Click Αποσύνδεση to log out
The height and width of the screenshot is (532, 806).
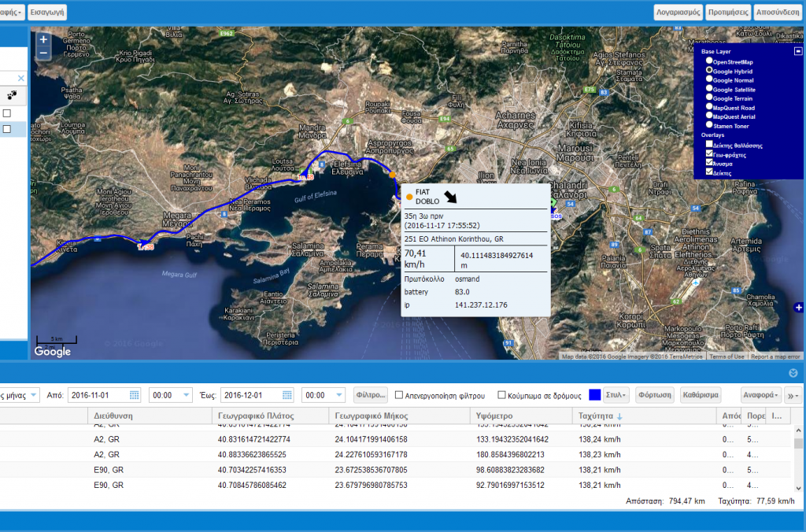click(778, 12)
